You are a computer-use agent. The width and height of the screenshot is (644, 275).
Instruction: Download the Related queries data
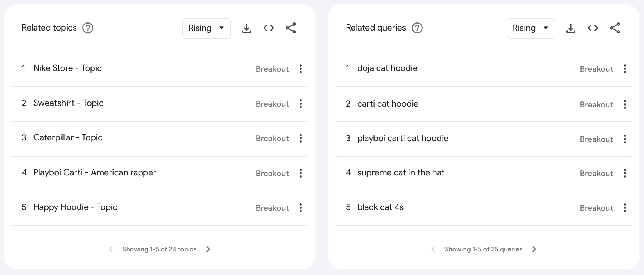[x=571, y=28]
